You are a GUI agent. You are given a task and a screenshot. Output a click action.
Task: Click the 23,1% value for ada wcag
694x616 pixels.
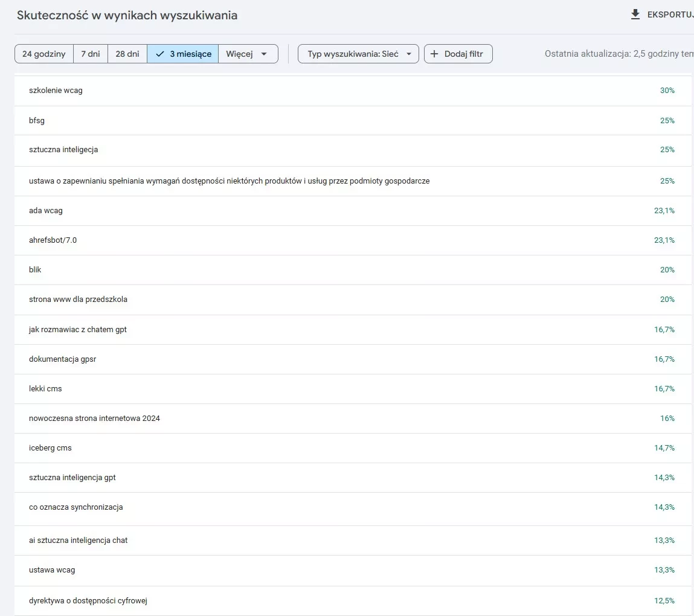tap(664, 211)
